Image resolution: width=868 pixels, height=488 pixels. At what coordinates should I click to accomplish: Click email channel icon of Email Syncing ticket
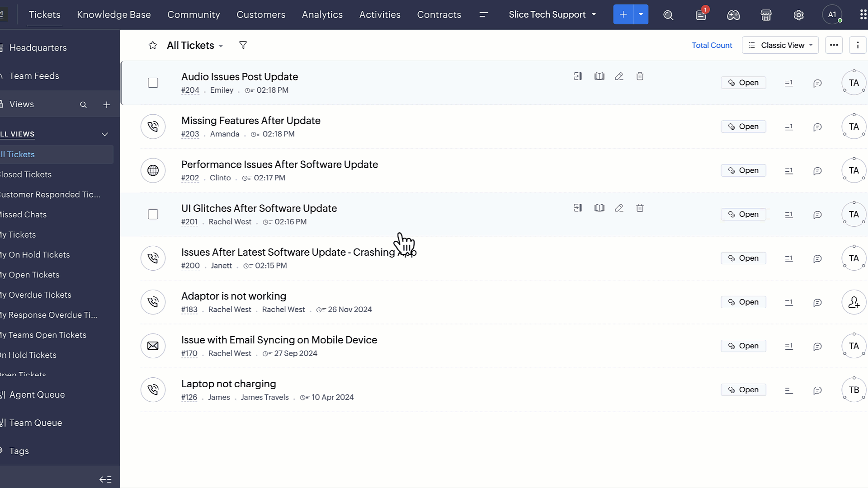(153, 346)
